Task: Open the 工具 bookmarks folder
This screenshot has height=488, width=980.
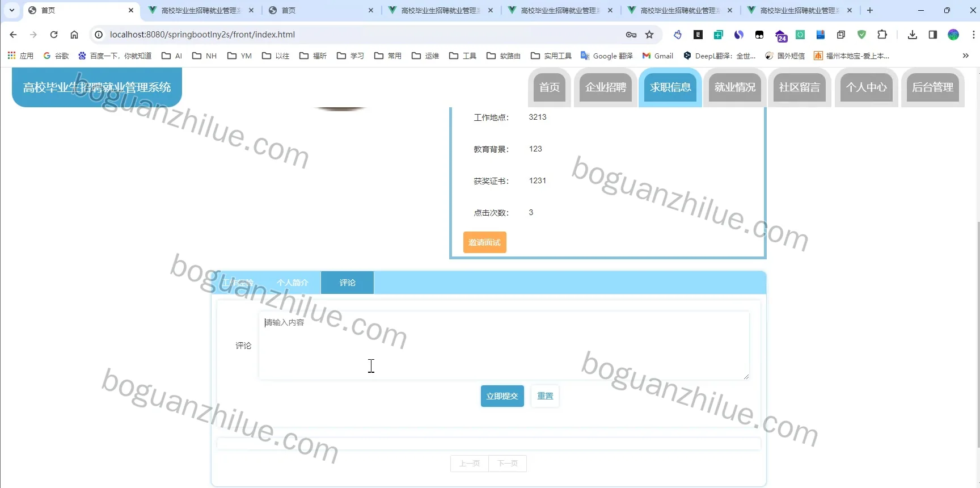Action: [x=463, y=56]
